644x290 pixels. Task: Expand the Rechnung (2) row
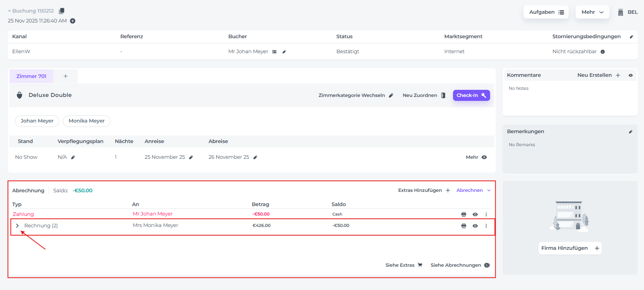point(17,226)
